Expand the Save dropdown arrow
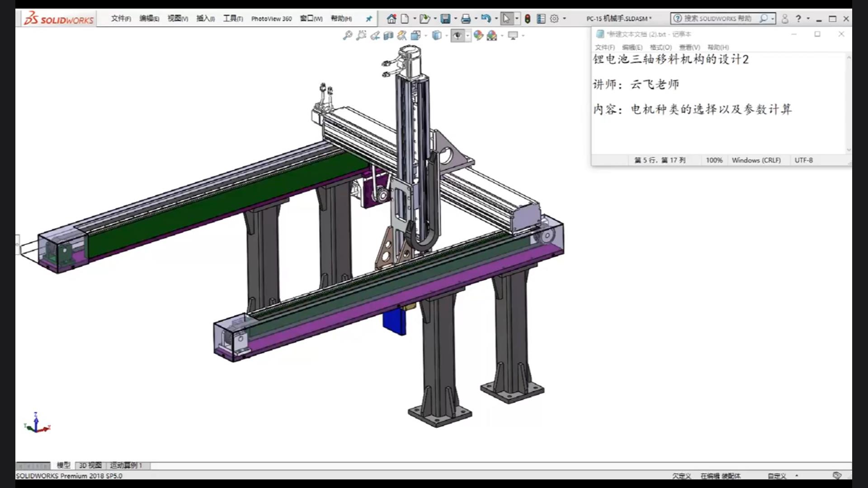This screenshot has width=868, height=488. point(456,19)
